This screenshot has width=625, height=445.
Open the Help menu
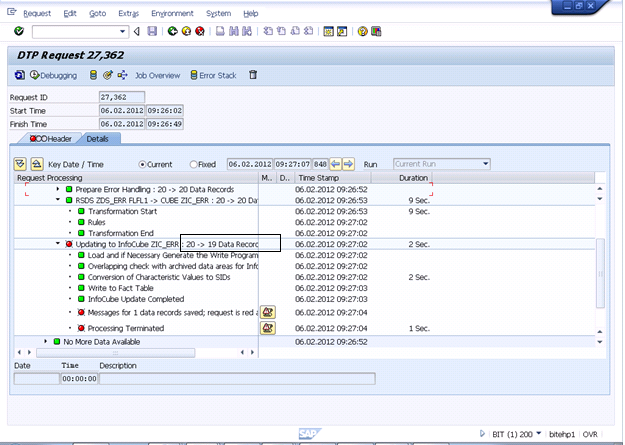251,14
